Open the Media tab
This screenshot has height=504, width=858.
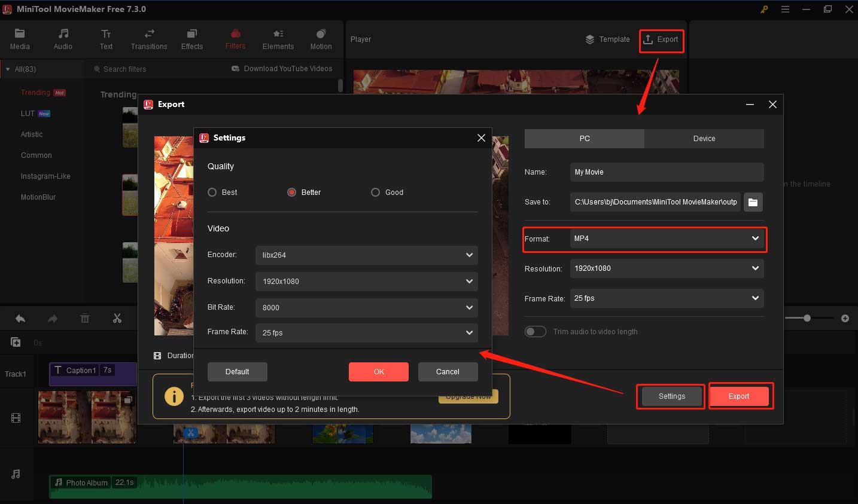(20, 39)
